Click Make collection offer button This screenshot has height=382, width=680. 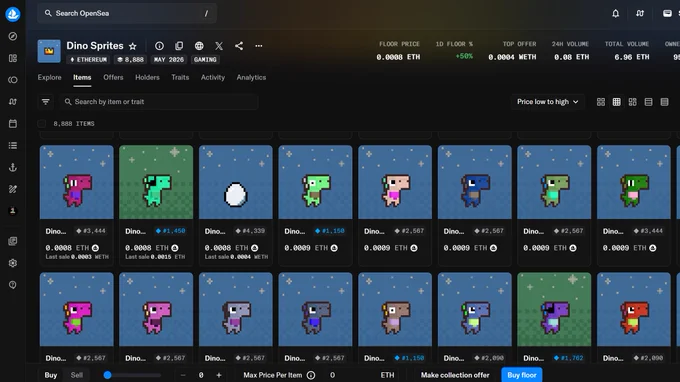pyautogui.click(x=455, y=375)
